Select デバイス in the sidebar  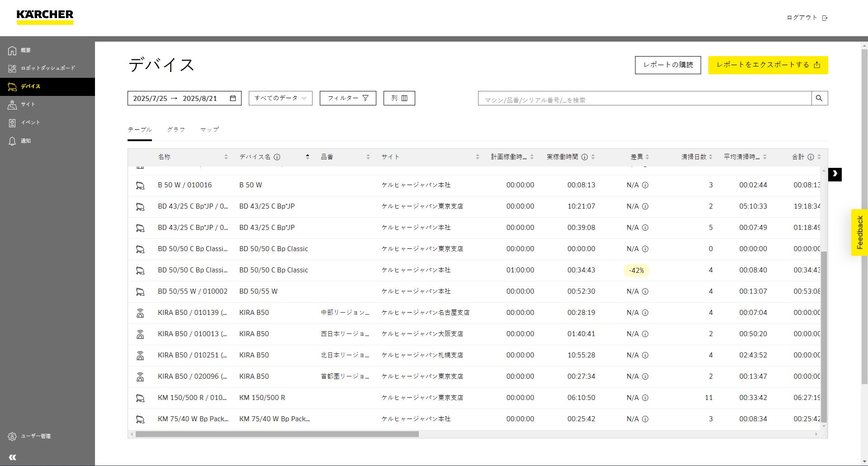(x=47, y=86)
